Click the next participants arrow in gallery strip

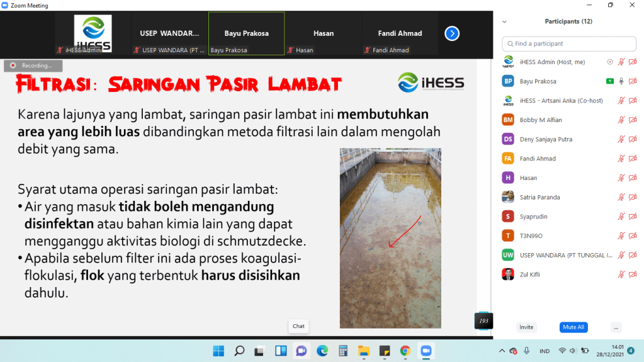[x=452, y=33]
